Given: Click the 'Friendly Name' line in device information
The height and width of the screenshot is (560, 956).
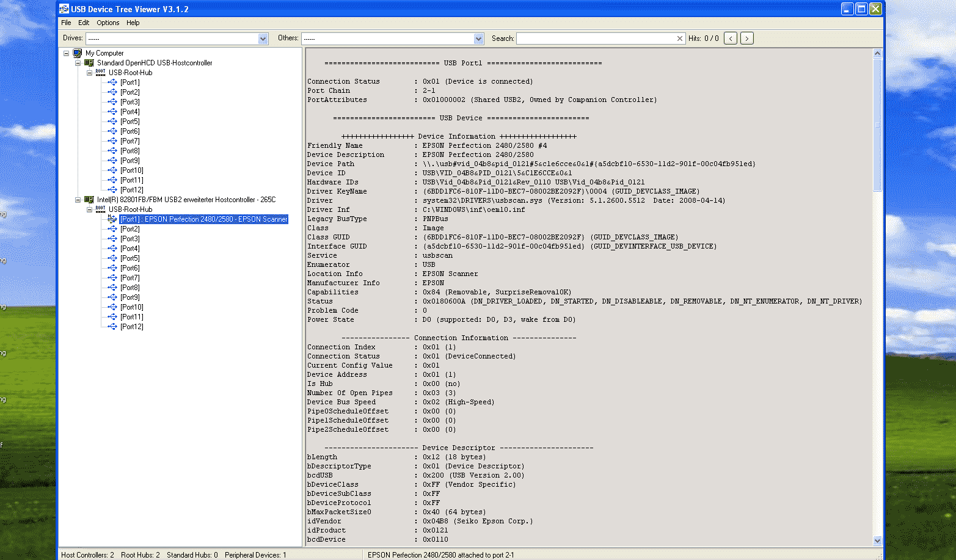Looking at the screenshot, I should click(428, 145).
